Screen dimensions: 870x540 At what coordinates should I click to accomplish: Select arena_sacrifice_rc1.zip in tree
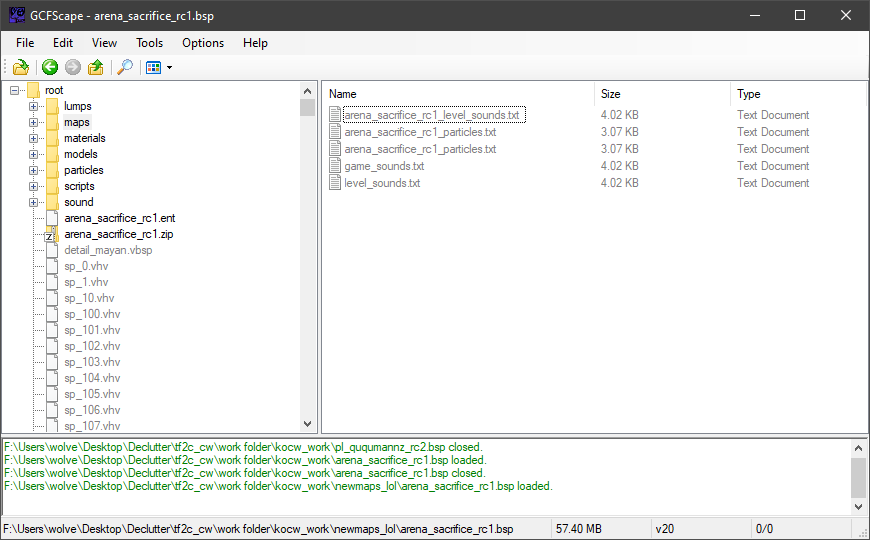pos(119,234)
